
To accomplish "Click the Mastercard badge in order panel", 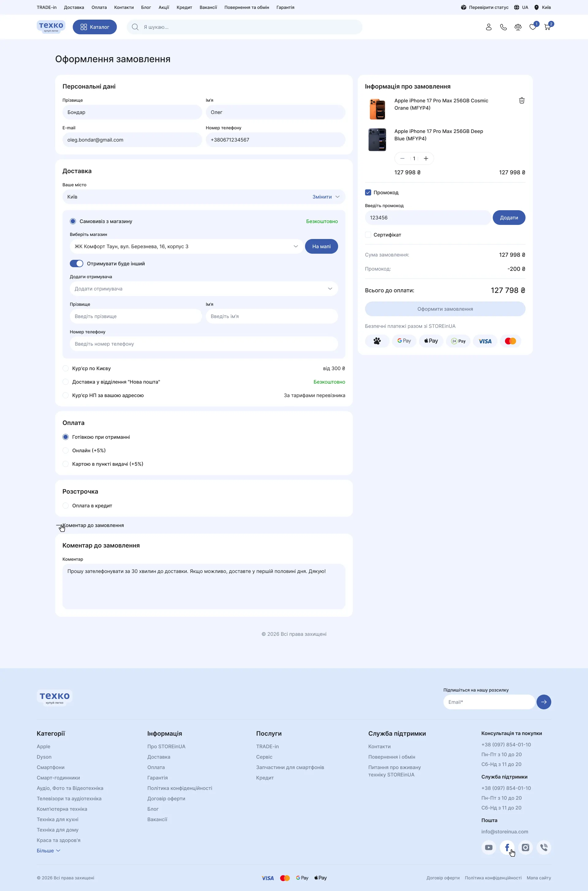I will click(x=511, y=341).
